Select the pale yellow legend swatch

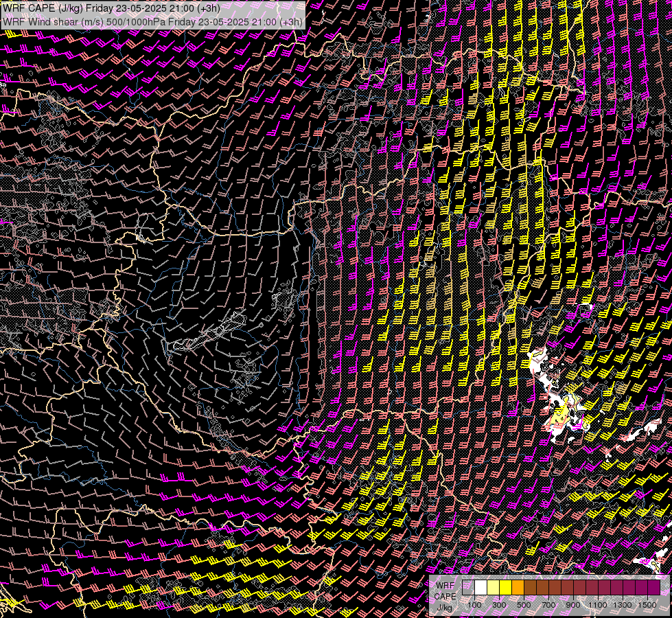point(494,587)
